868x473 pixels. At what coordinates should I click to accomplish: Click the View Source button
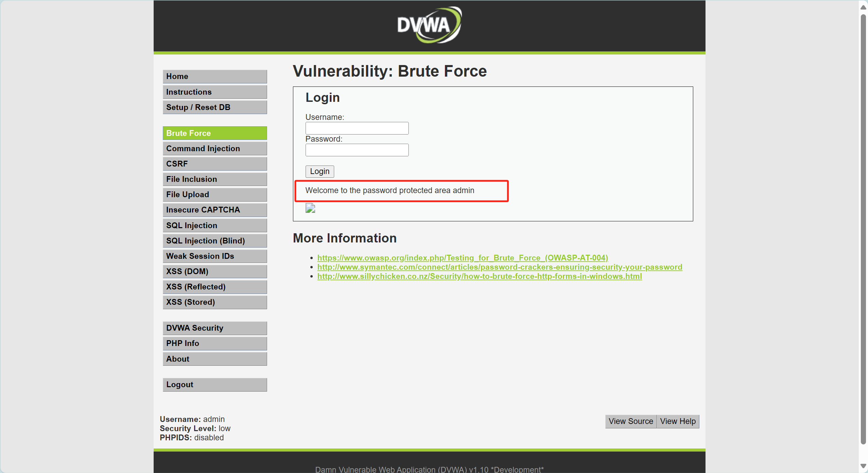[x=631, y=421]
